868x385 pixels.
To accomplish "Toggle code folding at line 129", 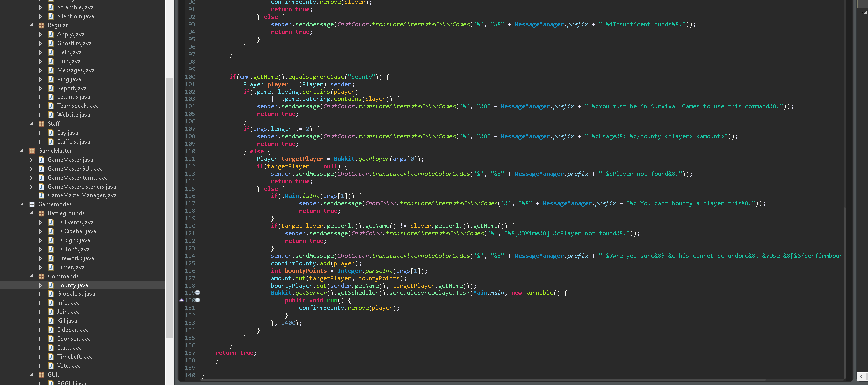I will point(198,293).
